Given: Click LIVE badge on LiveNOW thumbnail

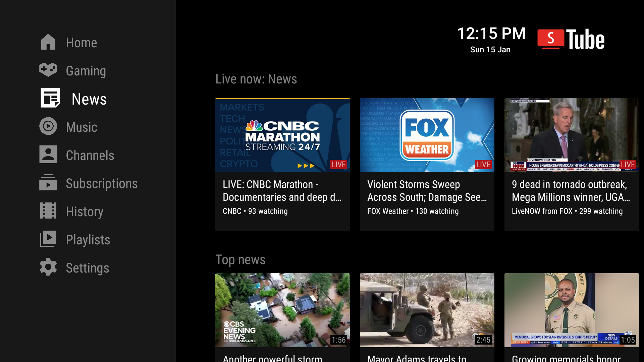Looking at the screenshot, I should (628, 165).
